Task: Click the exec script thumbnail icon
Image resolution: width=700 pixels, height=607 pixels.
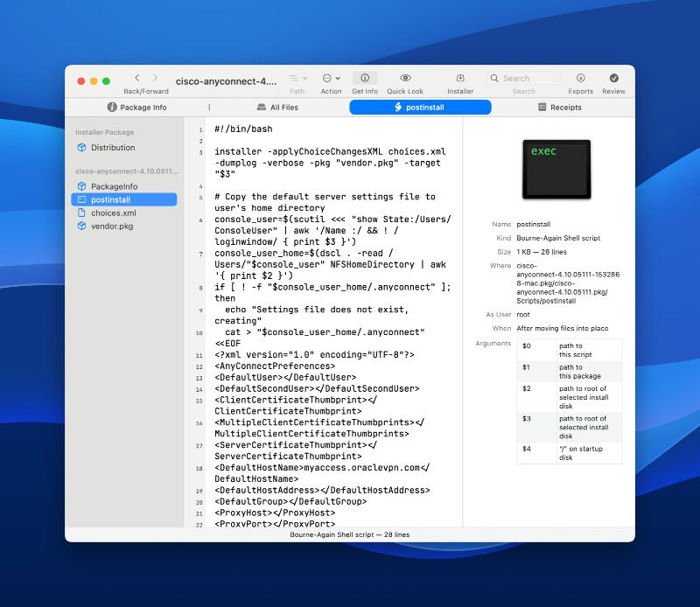Action: point(556,168)
